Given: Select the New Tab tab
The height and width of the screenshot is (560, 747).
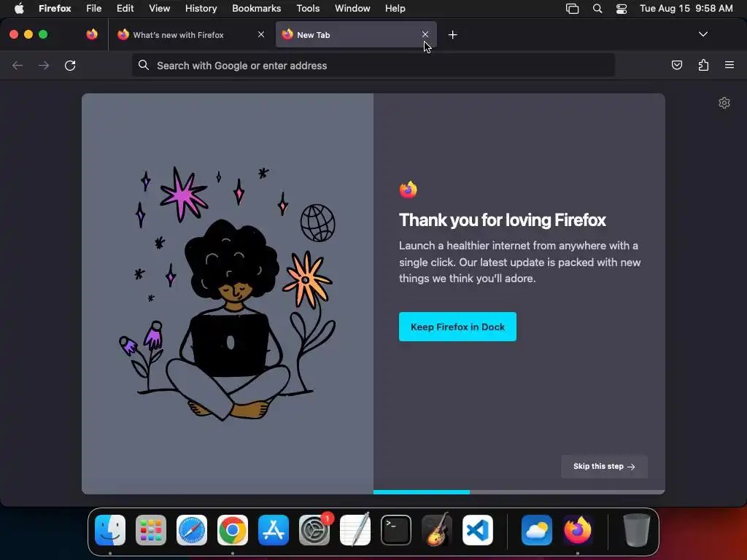Looking at the screenshot, I should pos(356,35).
